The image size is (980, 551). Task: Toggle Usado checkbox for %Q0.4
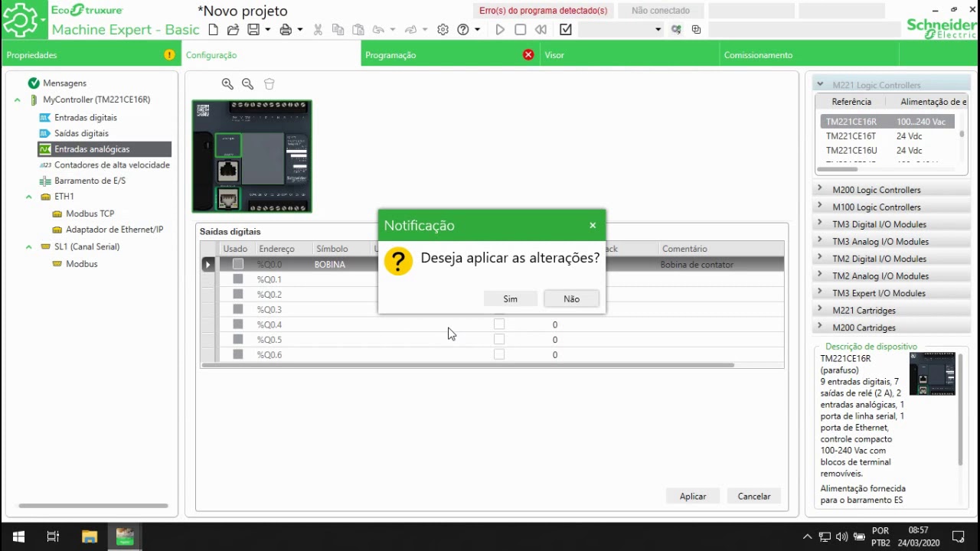238,324
